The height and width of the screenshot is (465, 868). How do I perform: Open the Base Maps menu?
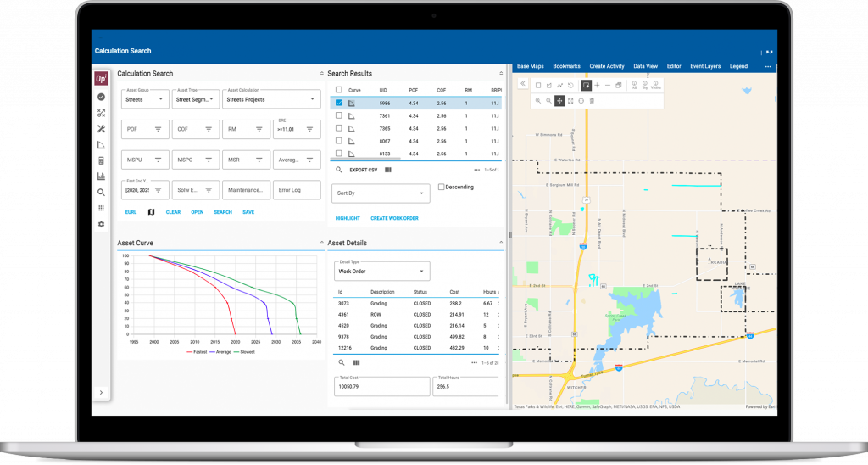pyautogui.click(x=530, y=66)
